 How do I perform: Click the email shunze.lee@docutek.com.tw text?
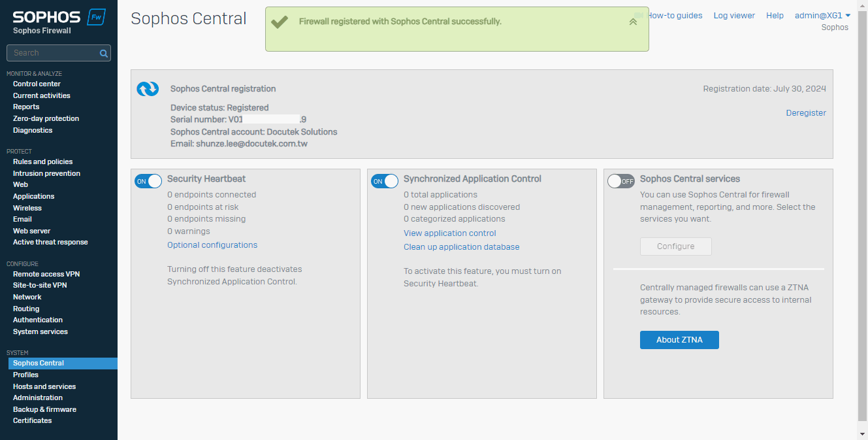click(251, 144)
